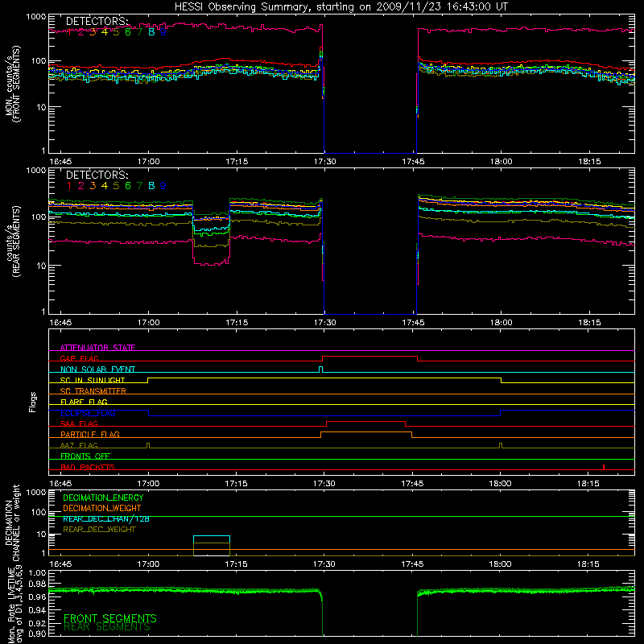The width and height of the screenshot is (644, 644).
Task: Click the BAD_PACKETS red spike near 18:15
Action: 603,467
